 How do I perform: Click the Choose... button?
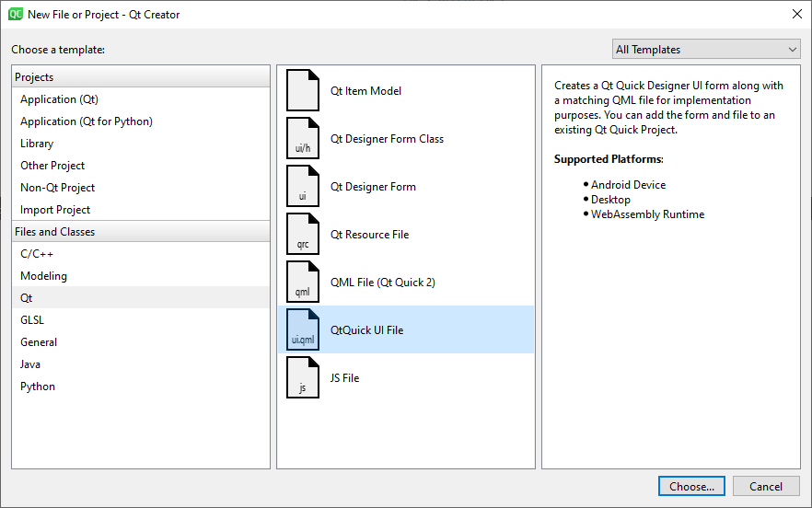coord(691,486)
